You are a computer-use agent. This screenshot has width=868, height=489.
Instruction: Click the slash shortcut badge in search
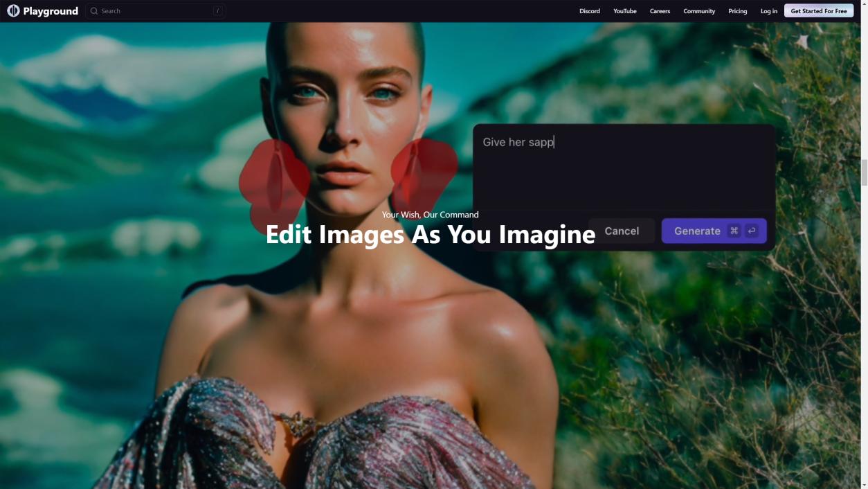(x=217, y=11)
